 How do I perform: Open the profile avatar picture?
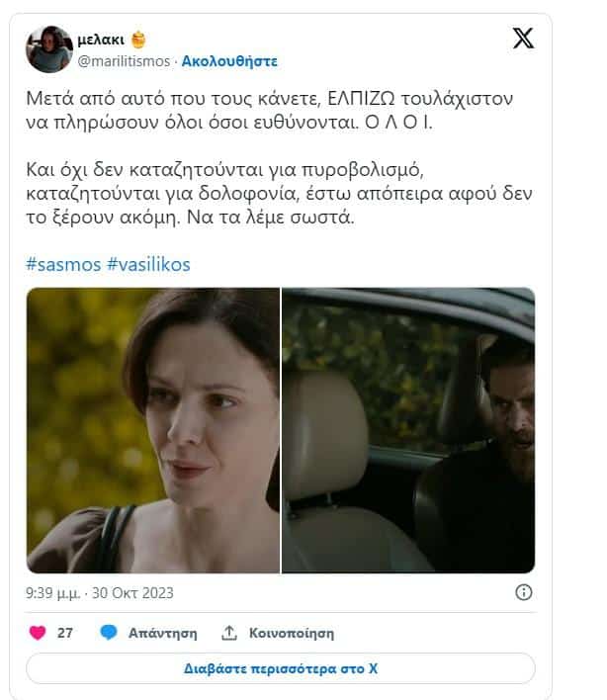[x=49, y=49]
